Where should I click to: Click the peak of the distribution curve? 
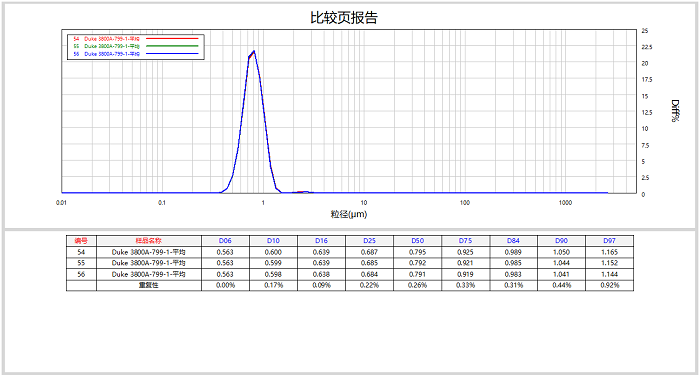pyautogui.click(x=254, y=51)
